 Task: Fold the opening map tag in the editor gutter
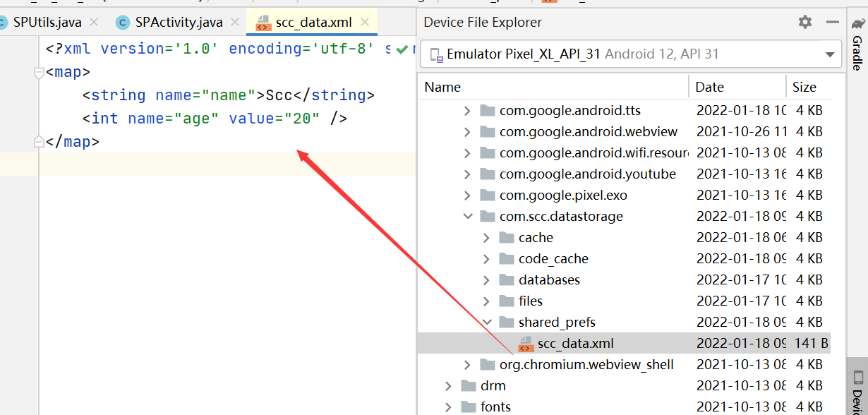point(40,72)
